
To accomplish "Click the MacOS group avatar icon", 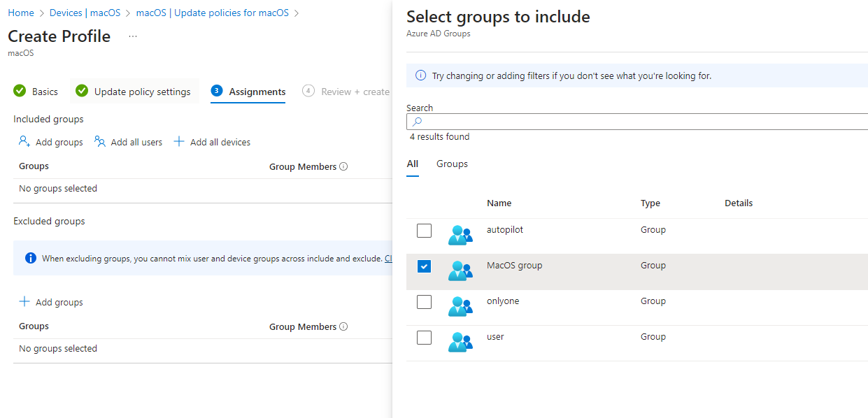I will (x=460, y=271).
